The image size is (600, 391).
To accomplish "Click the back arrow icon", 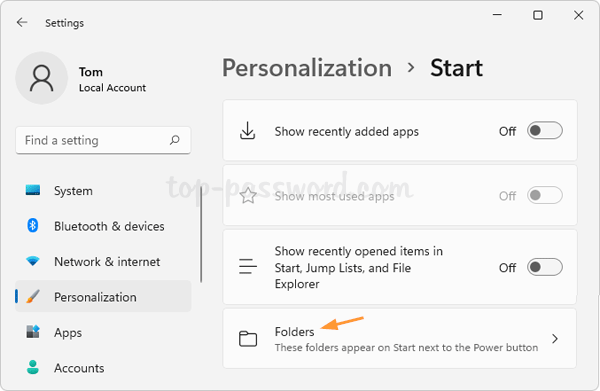I will (x=22, y=23).
